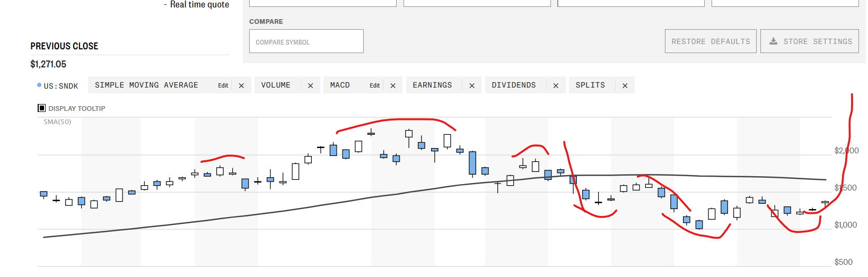Remove the Earnings overlay chip

tap(472, 85)
